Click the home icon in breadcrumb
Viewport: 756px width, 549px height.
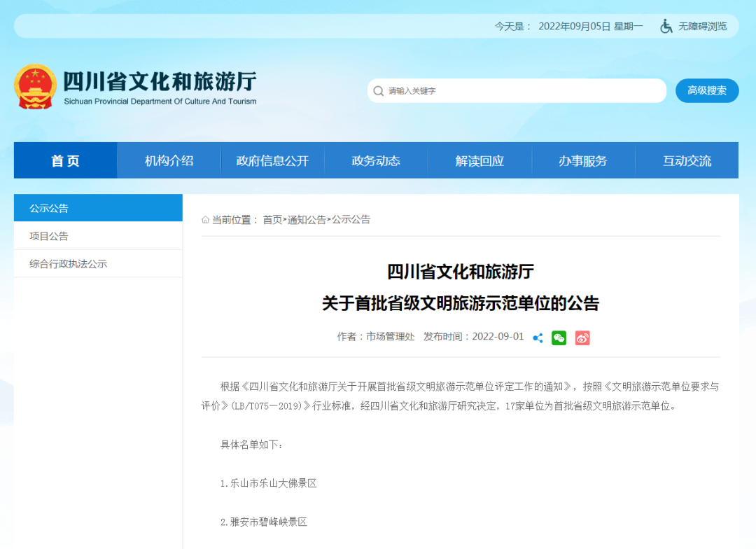tap(206, 220)
